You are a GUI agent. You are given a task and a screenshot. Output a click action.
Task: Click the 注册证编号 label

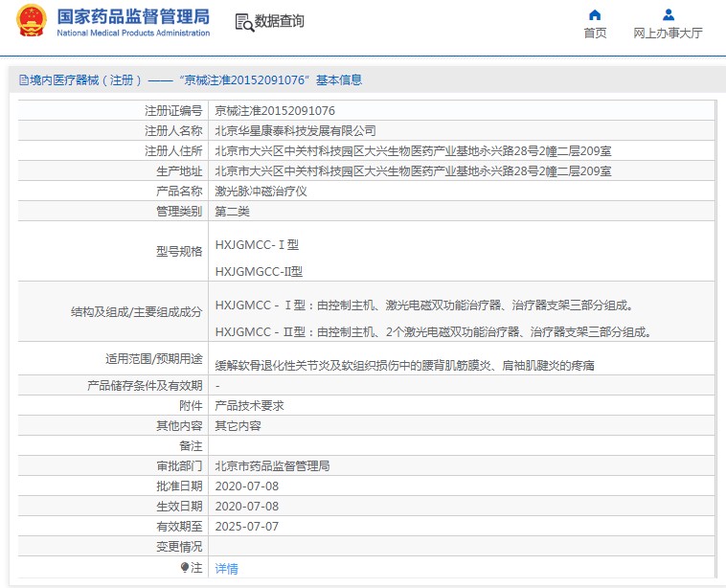[x=173, y=111]
